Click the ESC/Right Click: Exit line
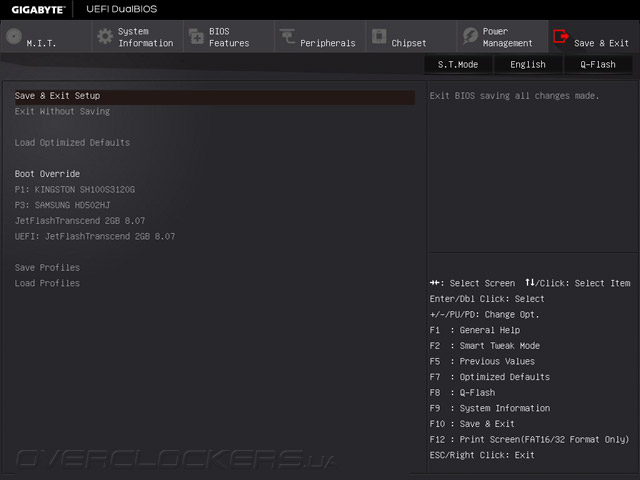 click(x=482, y=455)
